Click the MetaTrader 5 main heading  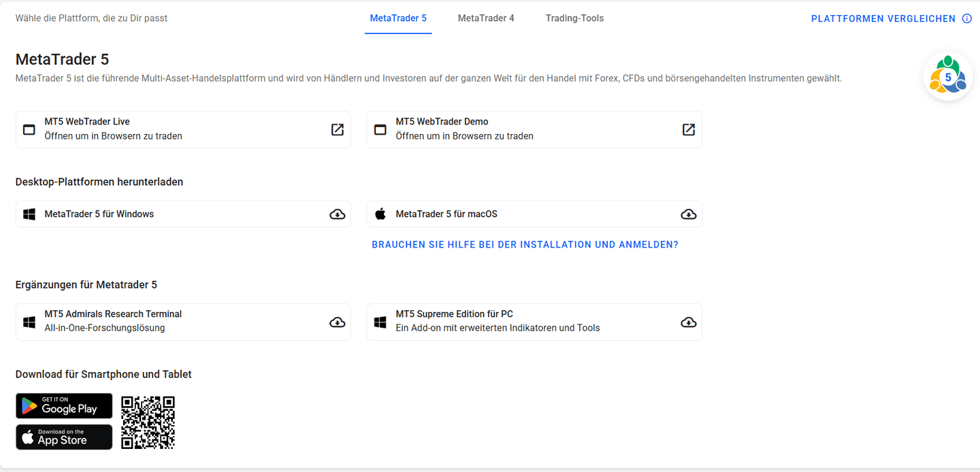pos(62,59)
